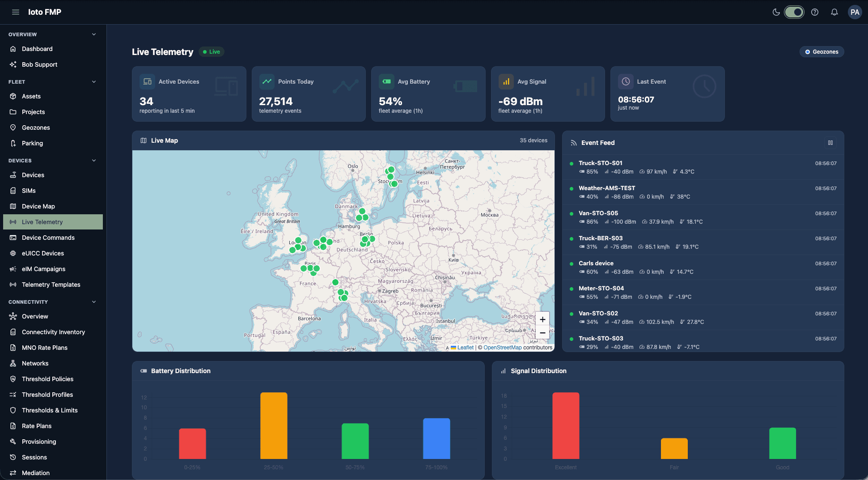This screenshot has height=480, width=868.
Task: Click the green Good signal bar
Action: pos(783,443)
